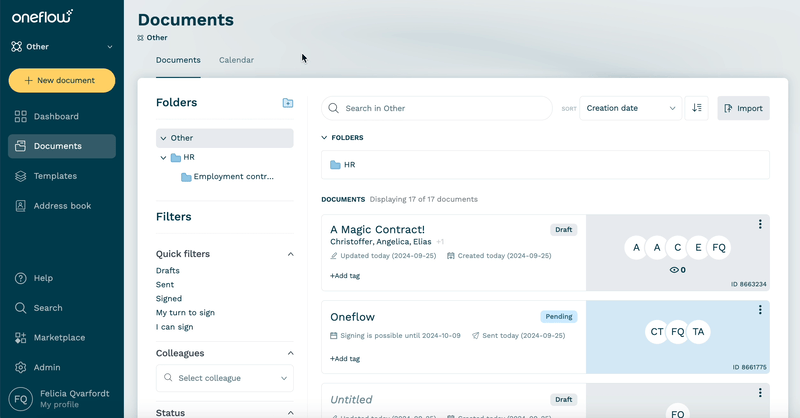Open more options for A Magic Contract!
The width and height of the screenshot is (800, 418).
760,224
